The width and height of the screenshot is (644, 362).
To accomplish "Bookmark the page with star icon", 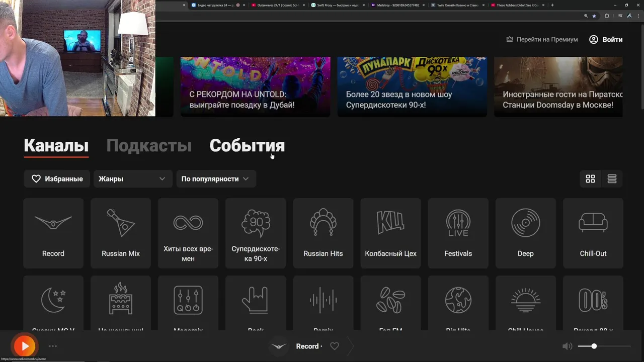I will pos(594,16).
